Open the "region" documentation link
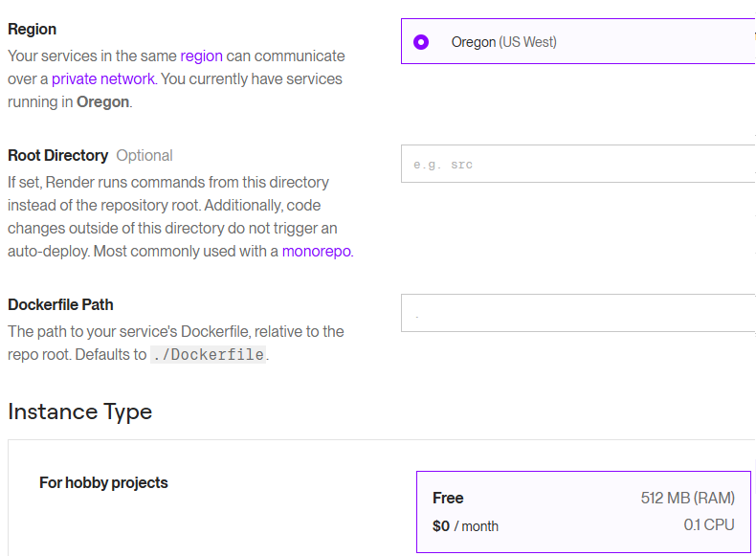This screenshot has width=756, height=556. 201,56
